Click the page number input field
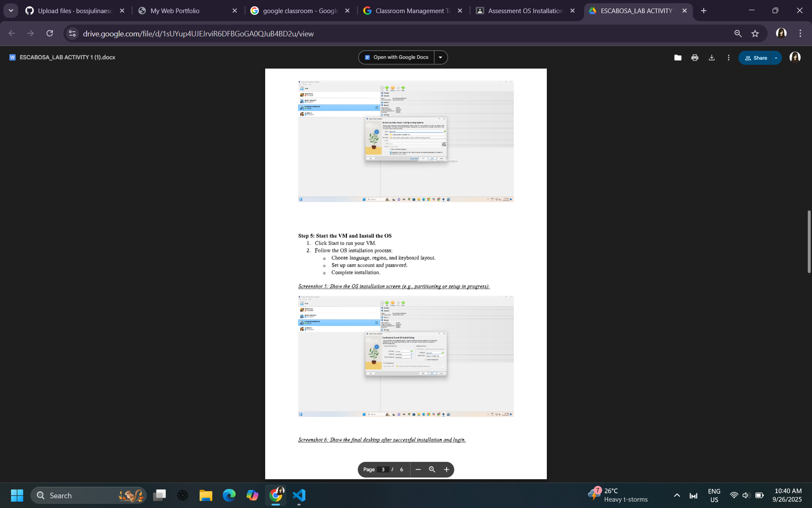Viewport: 812px width, 508px height. click(383, 469)
